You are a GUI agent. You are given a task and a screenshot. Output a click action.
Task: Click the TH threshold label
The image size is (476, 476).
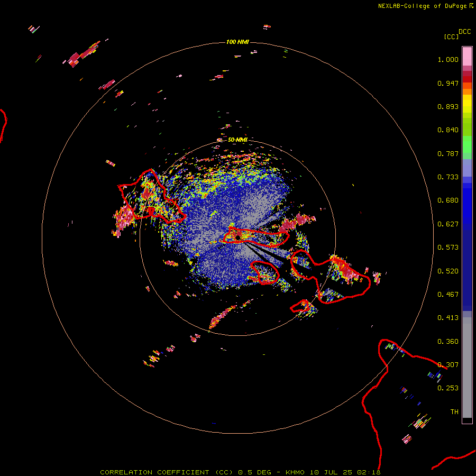454,412
